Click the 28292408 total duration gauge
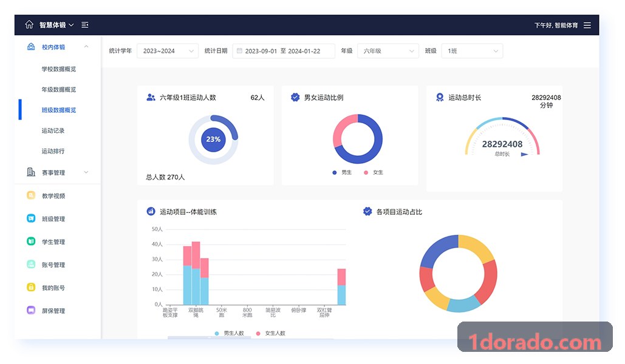The width and height of the screenshot is (625, 364). [502, 137]
